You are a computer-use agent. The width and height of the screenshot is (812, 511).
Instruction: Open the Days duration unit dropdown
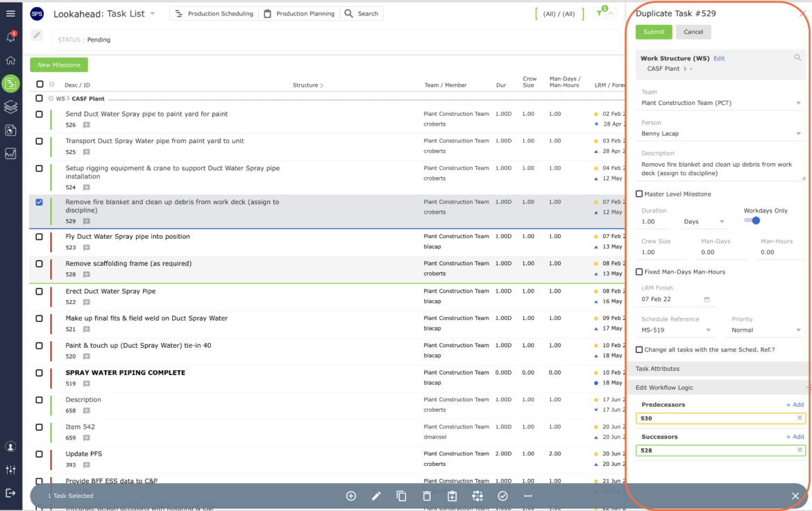[x=704, y=221]
